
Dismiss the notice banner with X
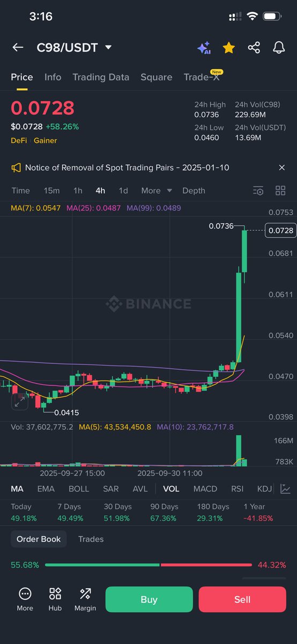point(282,168)
